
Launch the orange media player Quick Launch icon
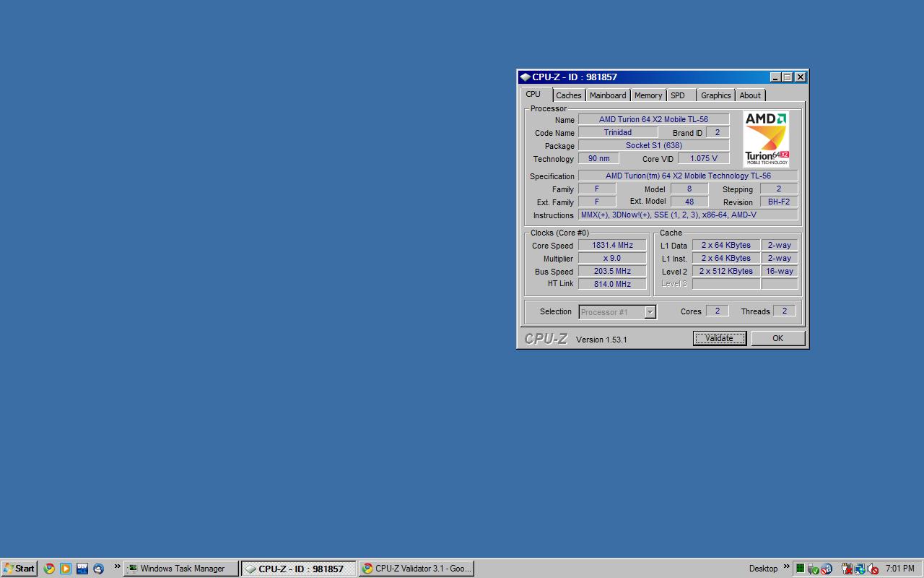pyautogui.click(x=66, y=569)
